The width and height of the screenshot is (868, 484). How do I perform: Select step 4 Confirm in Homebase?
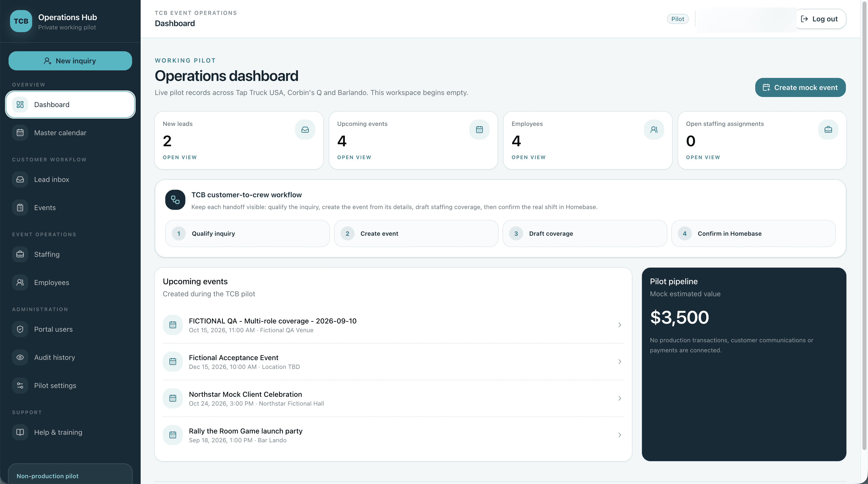point(753,233)
